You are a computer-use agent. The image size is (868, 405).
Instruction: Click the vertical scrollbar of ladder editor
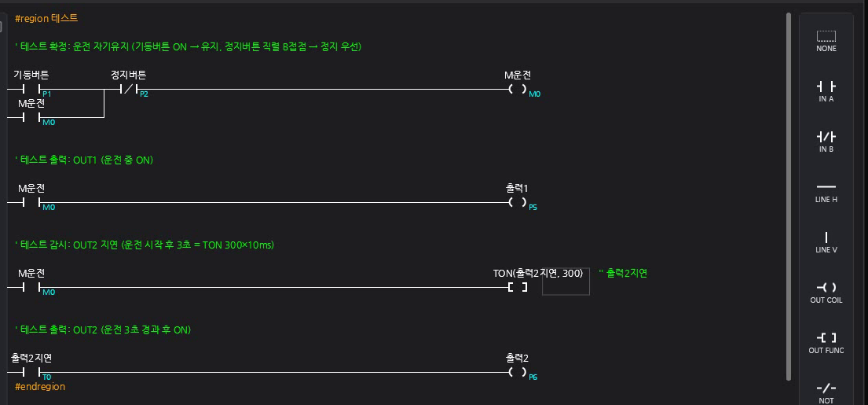[789, 197]
